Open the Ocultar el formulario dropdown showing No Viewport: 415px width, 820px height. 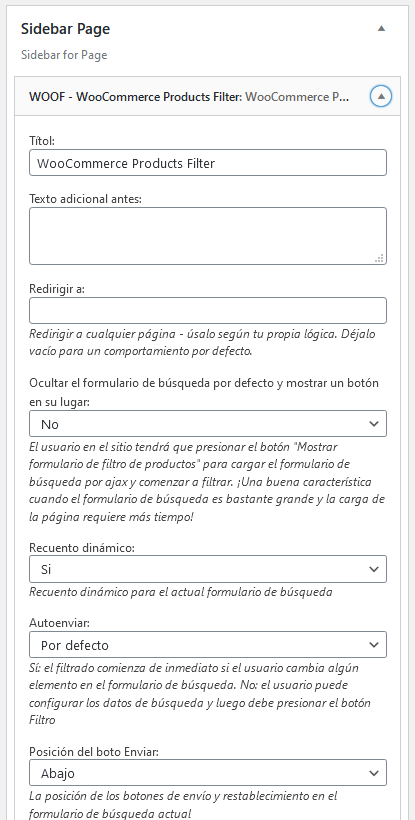point(208,424)
